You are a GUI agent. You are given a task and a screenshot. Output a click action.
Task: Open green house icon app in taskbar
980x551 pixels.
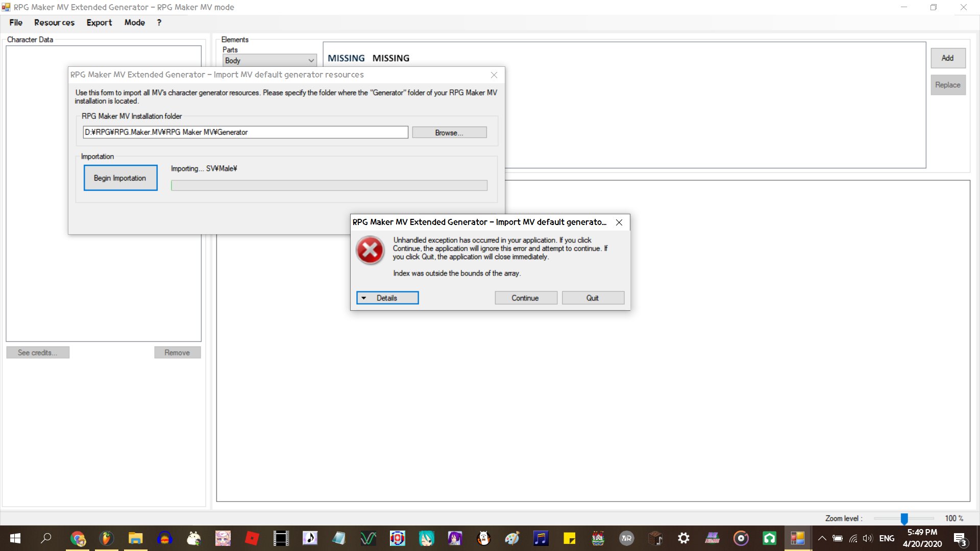[770, 538]
